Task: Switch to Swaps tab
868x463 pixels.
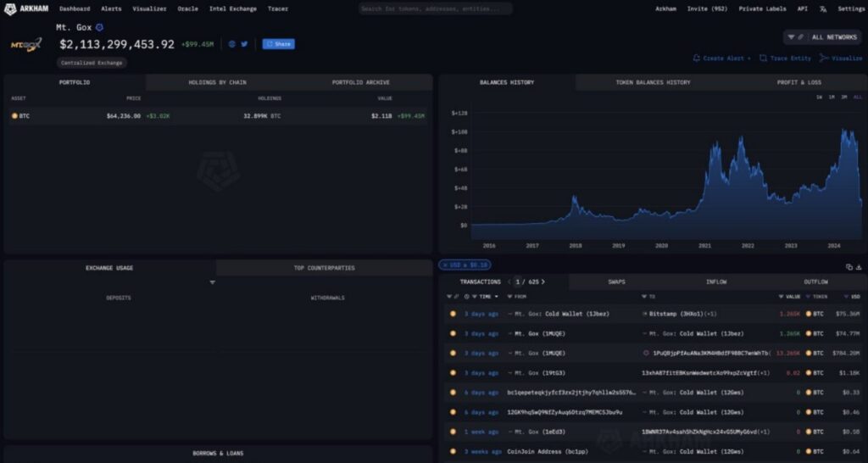Action: pyautogui.click(x=617, y=282)
